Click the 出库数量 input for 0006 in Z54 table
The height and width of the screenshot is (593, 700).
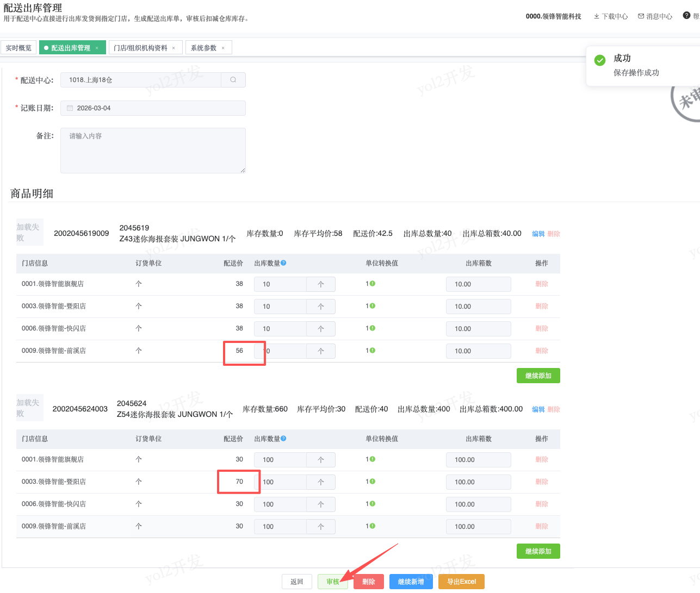280,504
